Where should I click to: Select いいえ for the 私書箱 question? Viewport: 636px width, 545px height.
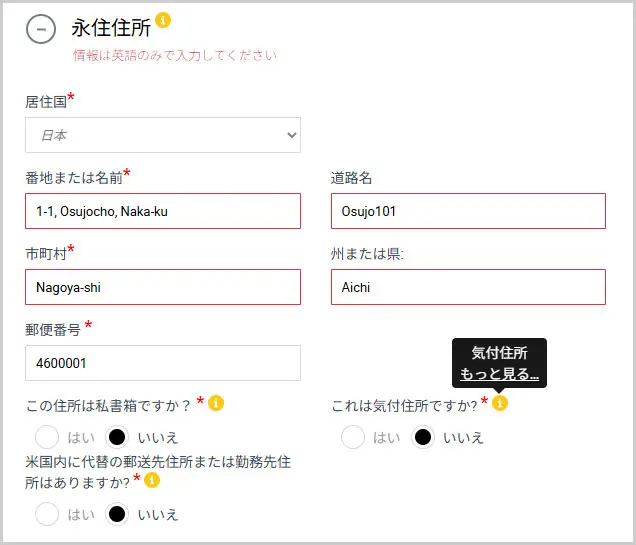point(117,437)
